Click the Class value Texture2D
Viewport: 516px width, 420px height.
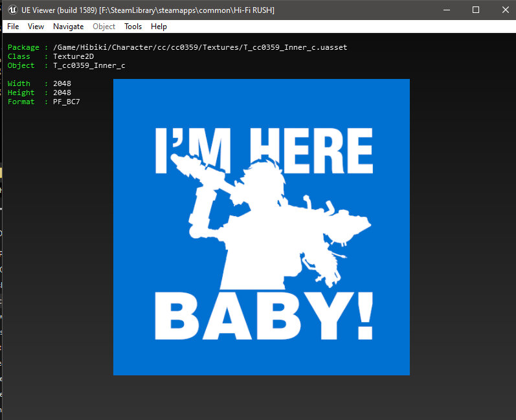click(73, 56)
